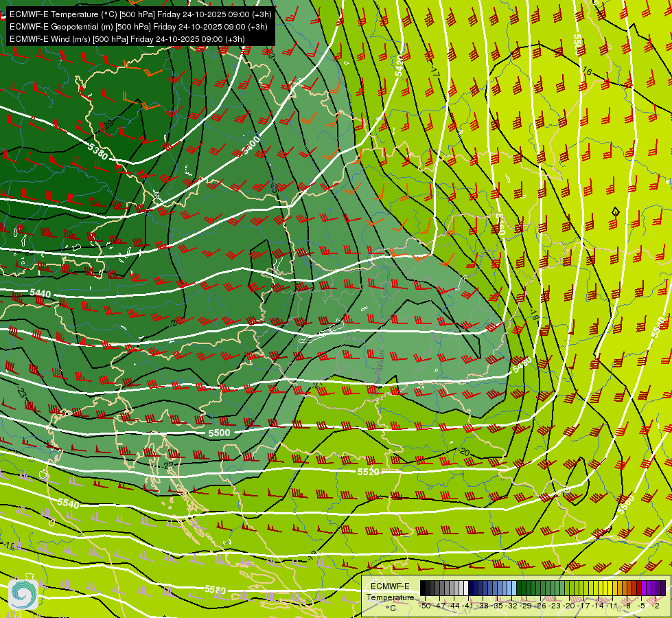
Task: Click the '-26' tick label on the legend
Action: point(540,606)
